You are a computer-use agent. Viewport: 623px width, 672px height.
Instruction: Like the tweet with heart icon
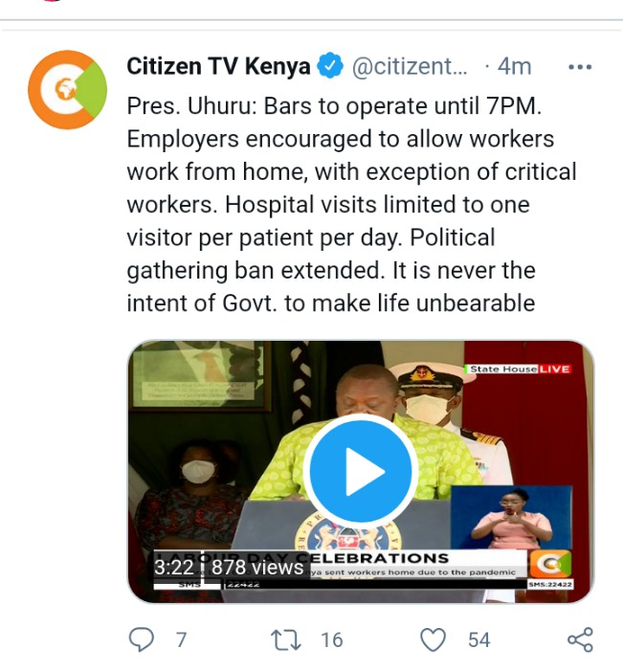coord(433,639)
